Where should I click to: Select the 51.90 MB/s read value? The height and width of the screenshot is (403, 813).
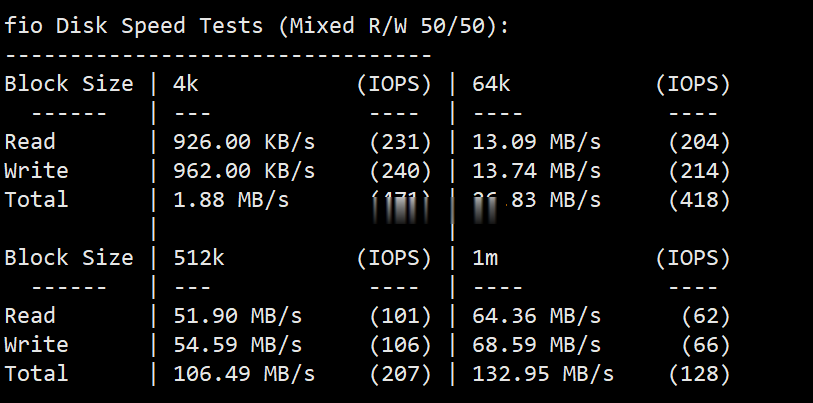(x=237, y=316)
